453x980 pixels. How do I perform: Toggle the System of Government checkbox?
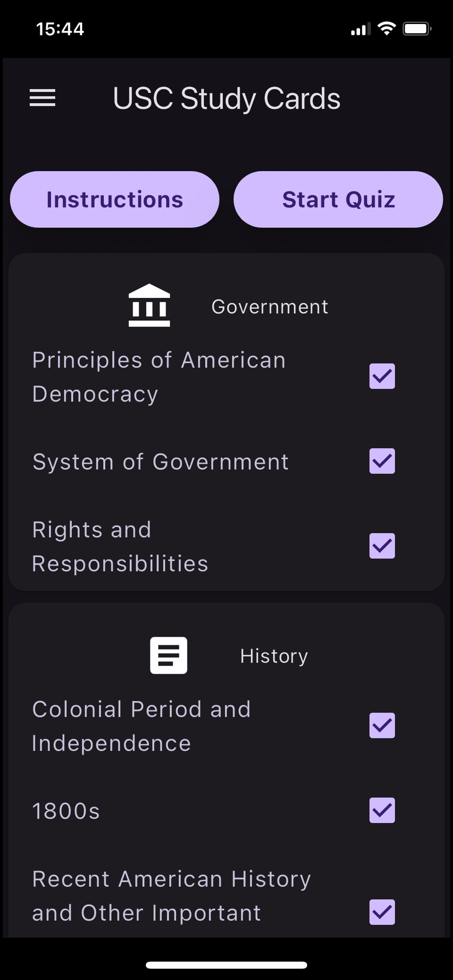click(382, 461)
